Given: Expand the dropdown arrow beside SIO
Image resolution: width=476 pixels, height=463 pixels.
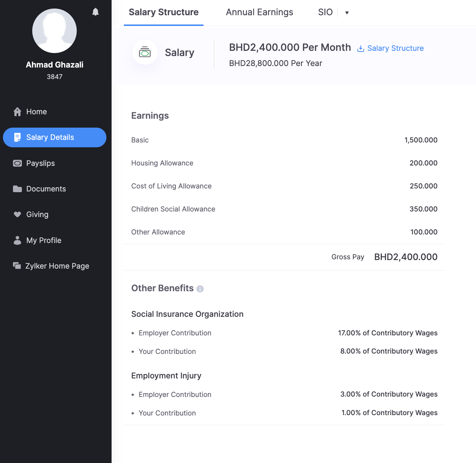Looking at the screenshot, I should 347,13.
